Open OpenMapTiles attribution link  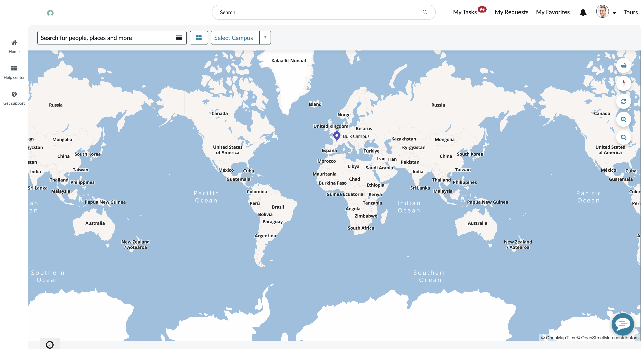click(x=558, y=337)
